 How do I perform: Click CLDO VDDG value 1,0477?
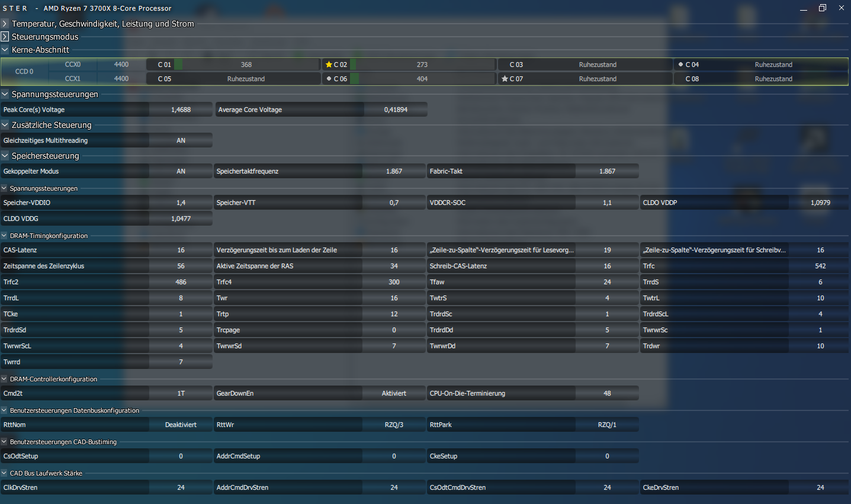pyautogui.click(x=181, y=219)
